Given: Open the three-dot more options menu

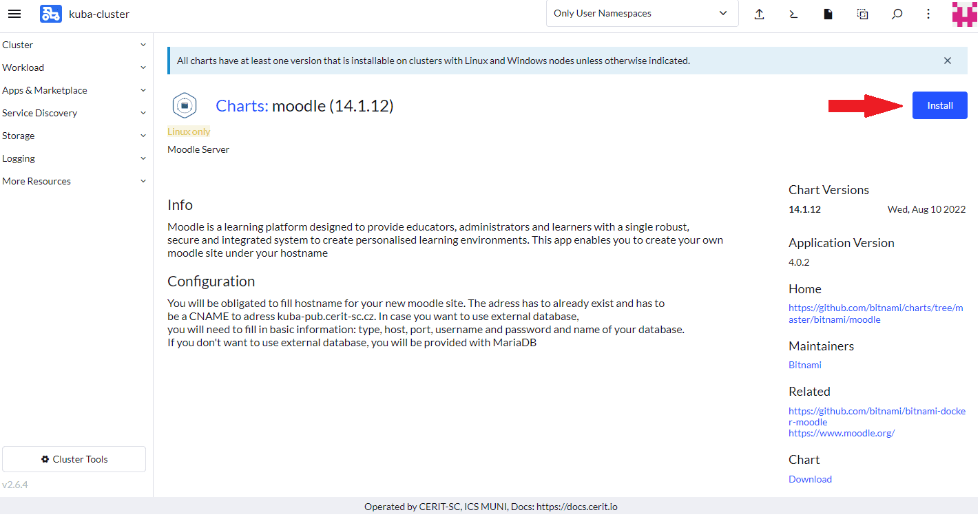Looking at the screenshot, I should pos(928,14).
